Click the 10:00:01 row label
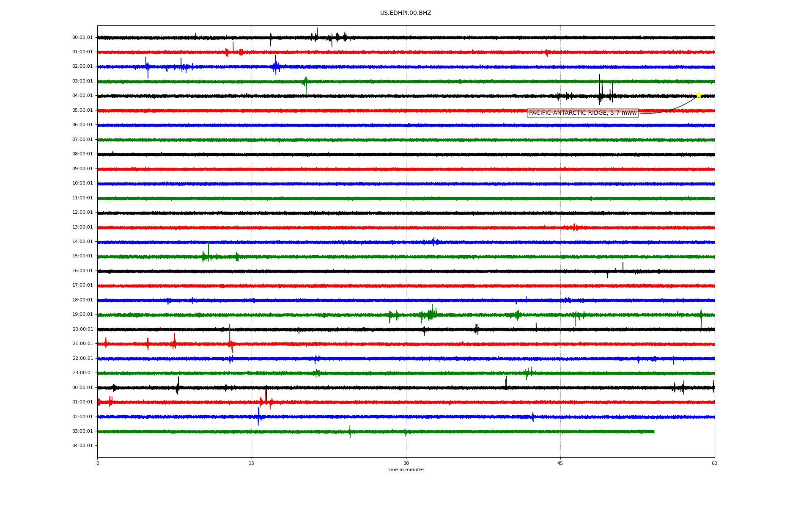 tap(82, 183)
